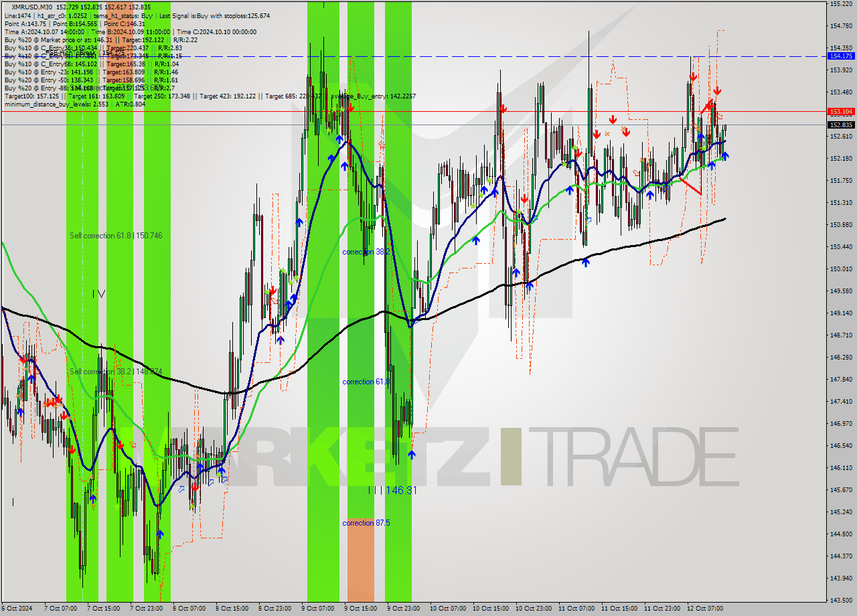Click the 'Sell correction 38.2 | 148.874' label

[x=116, y=372]
